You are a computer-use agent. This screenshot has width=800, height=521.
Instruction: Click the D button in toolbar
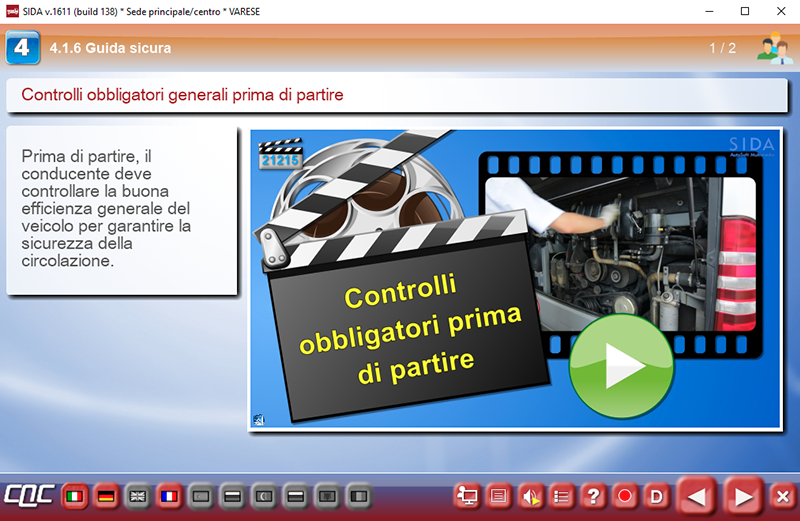656,496
